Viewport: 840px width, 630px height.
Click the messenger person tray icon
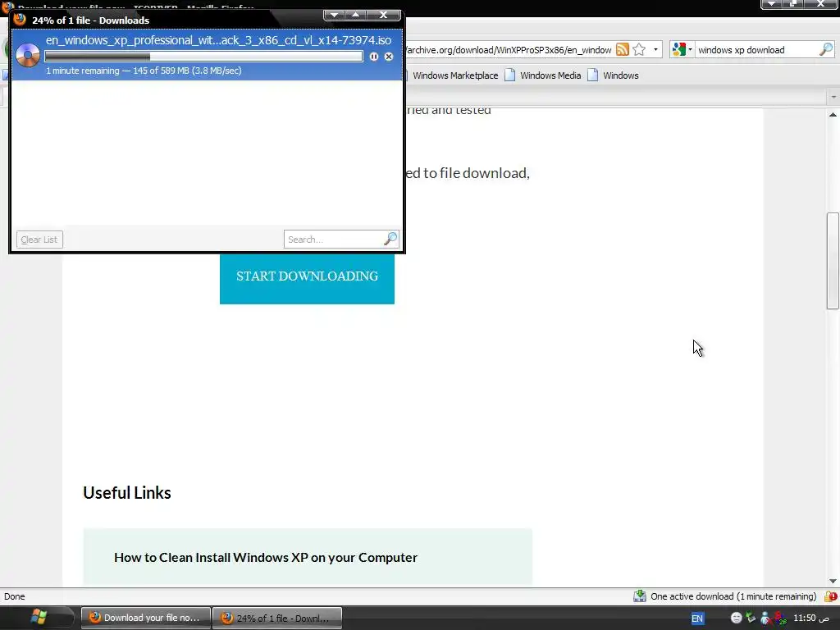pos(765,618)
